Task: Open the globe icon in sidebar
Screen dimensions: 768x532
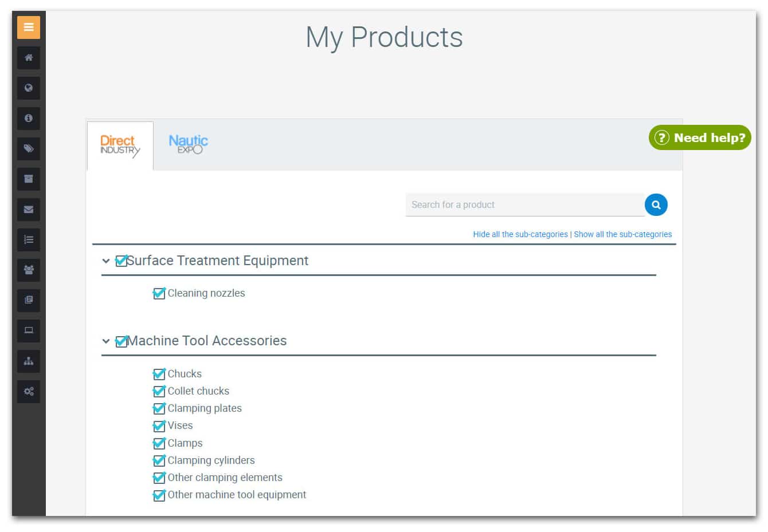Action: pos(29,88)
